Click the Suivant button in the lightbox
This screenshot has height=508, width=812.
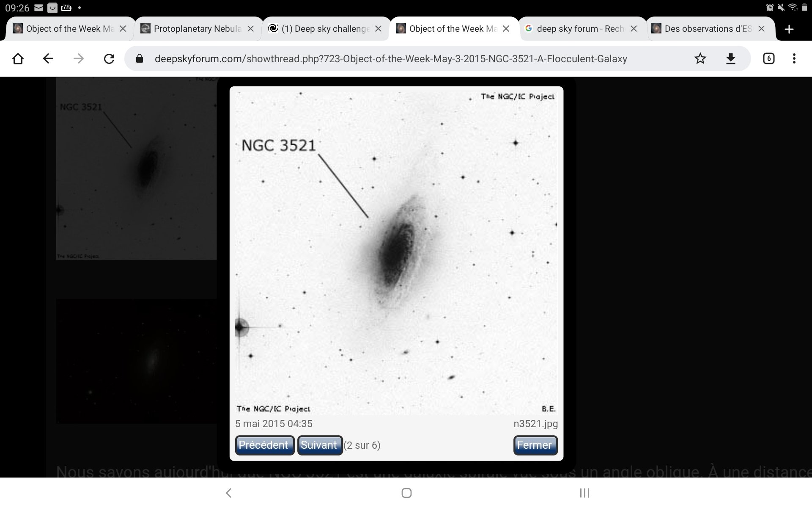click(x=320, y=445)
